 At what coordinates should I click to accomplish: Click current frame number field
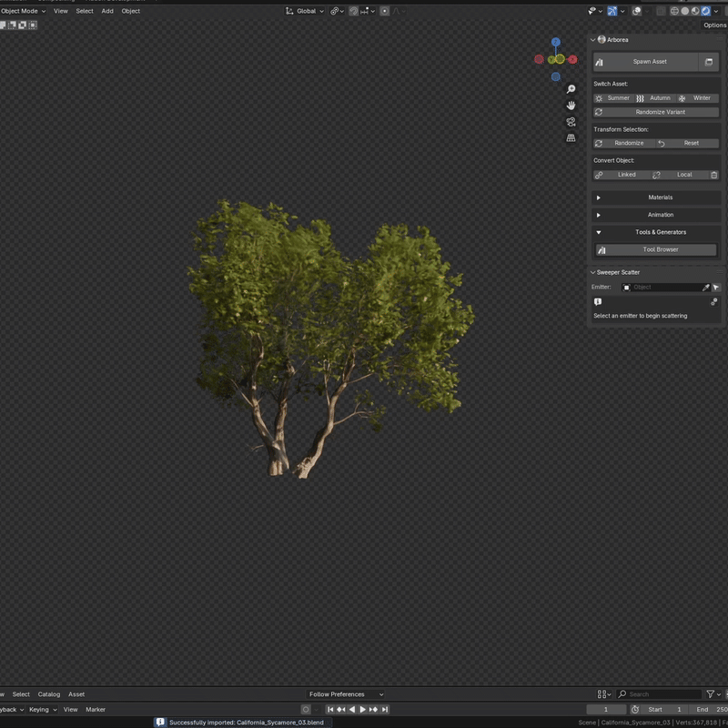(606, 710)
